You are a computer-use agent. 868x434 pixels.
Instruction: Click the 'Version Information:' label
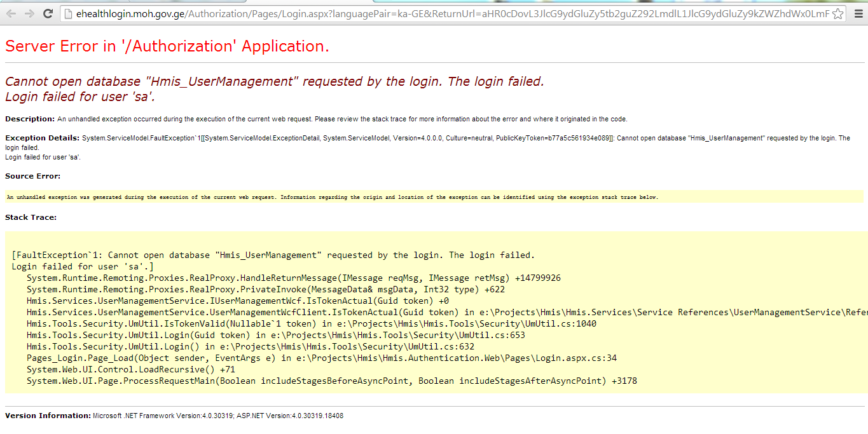48,416
